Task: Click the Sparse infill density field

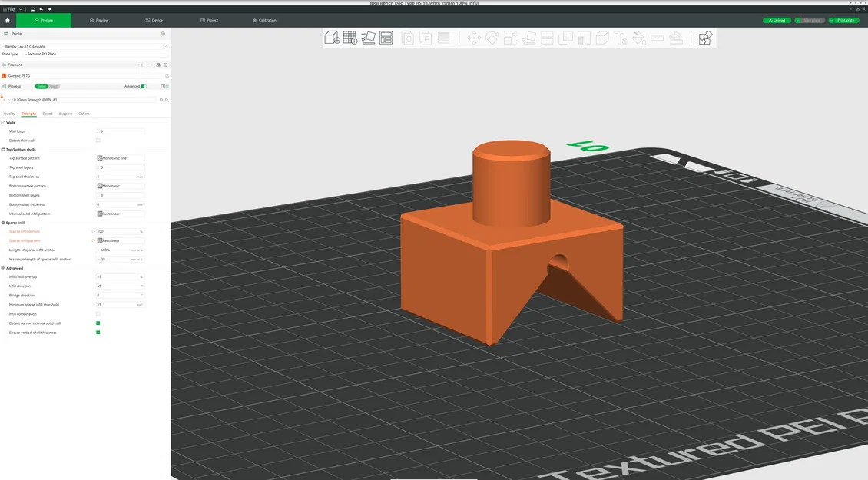Action: pyautogui.click(x=121, y=231)
